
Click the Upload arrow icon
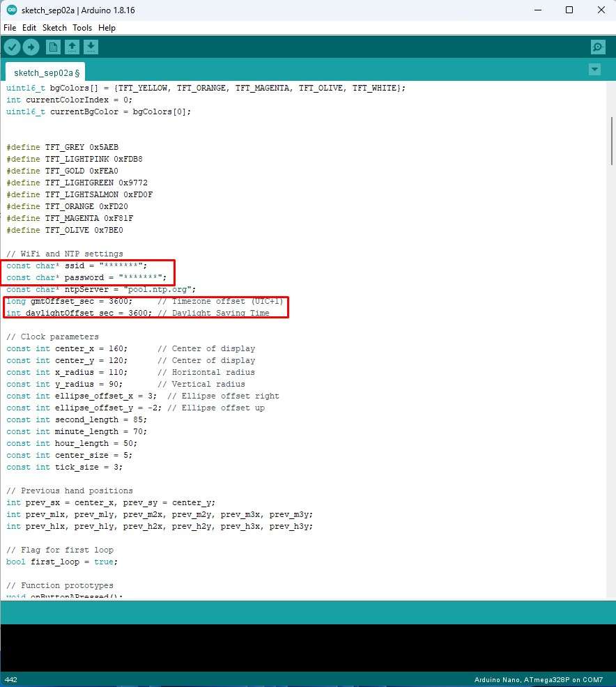coord(31,47)
